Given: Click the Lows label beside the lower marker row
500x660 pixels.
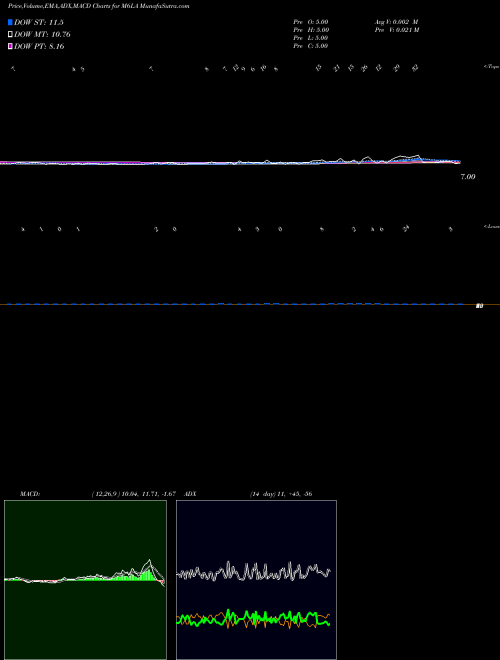Looking at the screenshot, I should coord(492,226).
